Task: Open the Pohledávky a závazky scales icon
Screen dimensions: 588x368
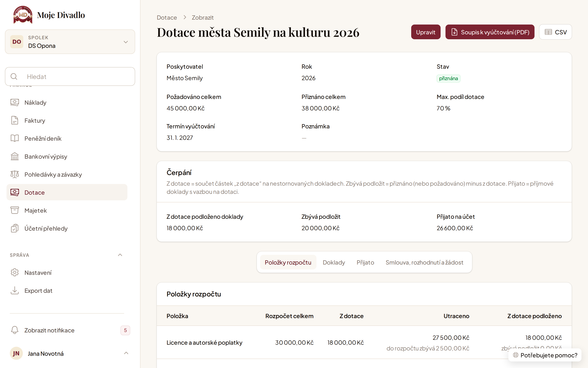Action: tap(14, 175)
